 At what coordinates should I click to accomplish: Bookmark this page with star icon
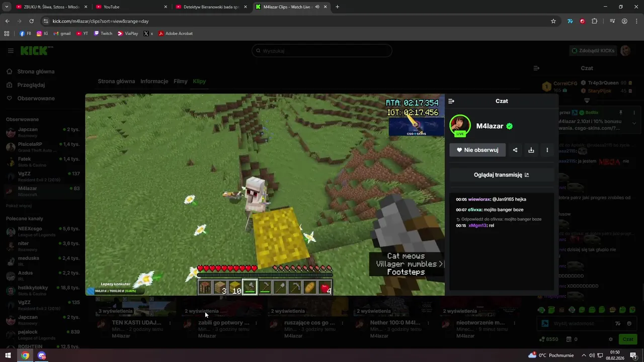[x=553, y=21]
